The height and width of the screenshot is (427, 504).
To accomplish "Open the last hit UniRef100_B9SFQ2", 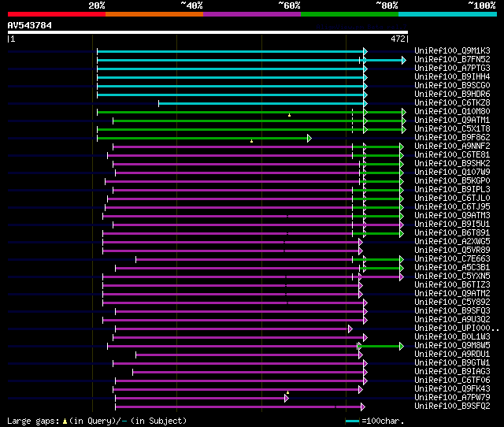I will [x=452, y=407].
